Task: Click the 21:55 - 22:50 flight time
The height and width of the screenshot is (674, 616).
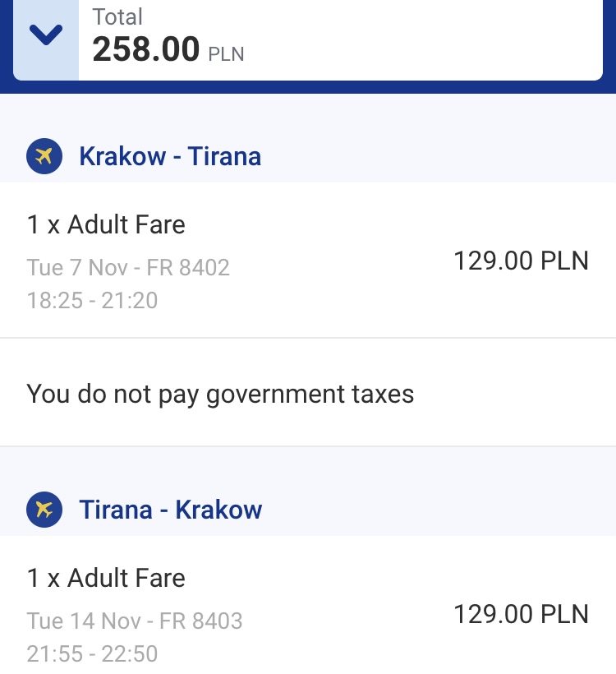Action: (x=92, y=653)
